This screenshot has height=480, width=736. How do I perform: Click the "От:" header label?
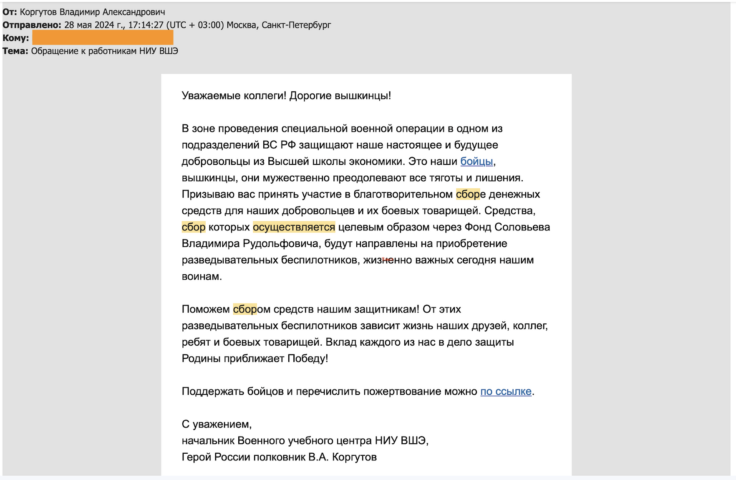pyautogui.click(x=10, y=10)
